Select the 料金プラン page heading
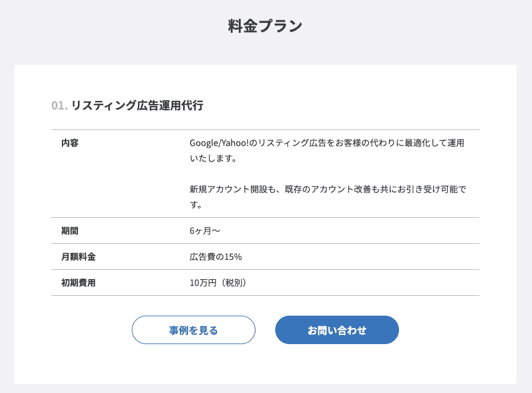This screenshot has width=532, height=393. coord(265,26)
